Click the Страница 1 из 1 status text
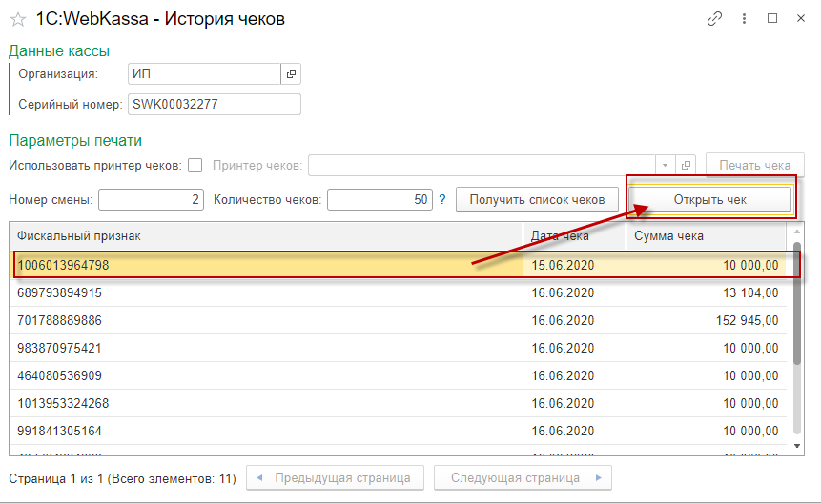Viewport: 821px width, 504px height. tap(122, 478)
